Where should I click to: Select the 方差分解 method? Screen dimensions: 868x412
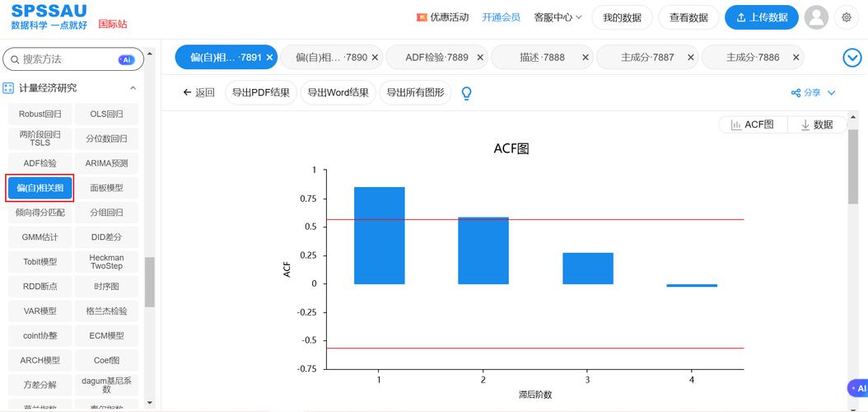click(40, 384)
